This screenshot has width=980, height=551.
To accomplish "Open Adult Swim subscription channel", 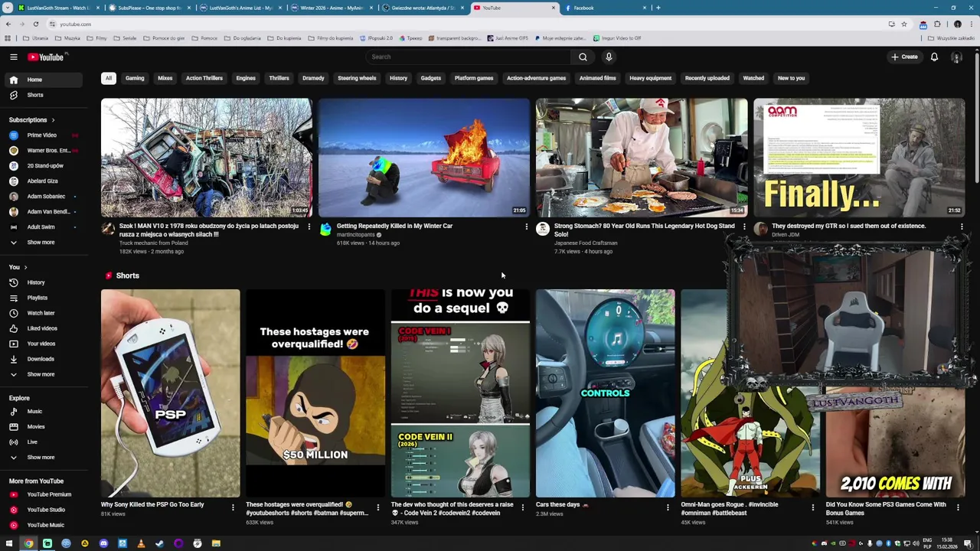I will click(44, 227).
